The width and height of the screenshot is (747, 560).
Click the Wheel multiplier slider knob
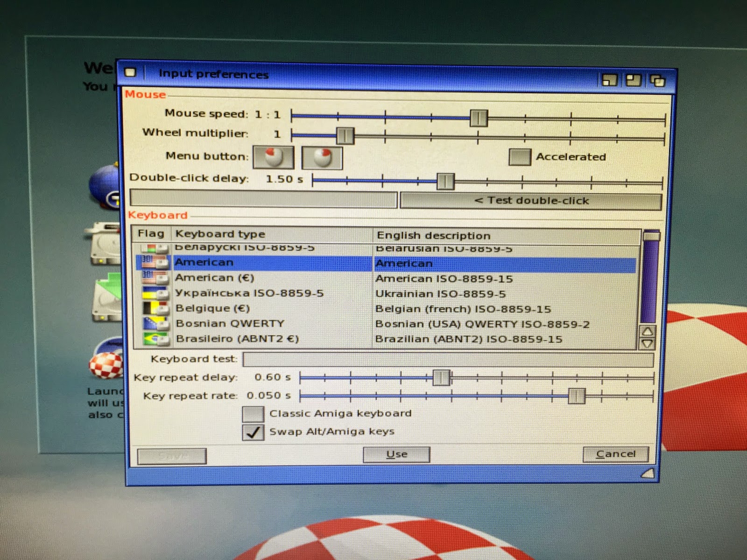[345, 136]
